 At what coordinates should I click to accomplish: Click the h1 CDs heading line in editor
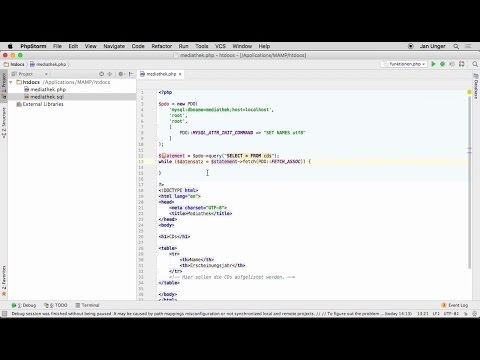point(174,236)
